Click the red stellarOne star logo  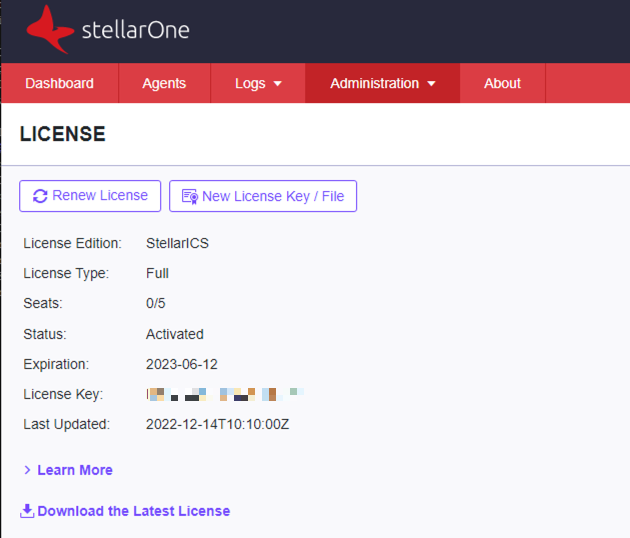pos(51,29)
